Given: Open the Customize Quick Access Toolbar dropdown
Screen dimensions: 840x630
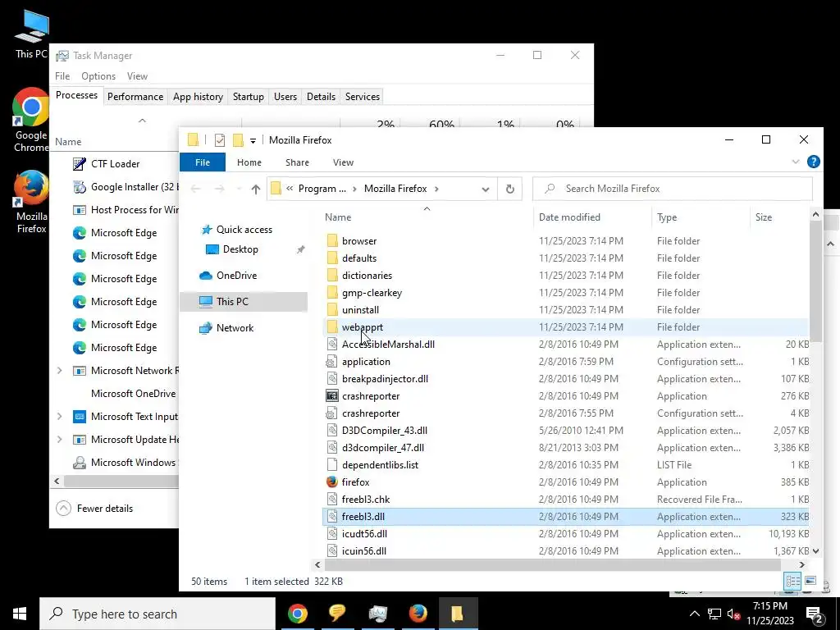Looking at the screenshot, I should click(253, 141).
